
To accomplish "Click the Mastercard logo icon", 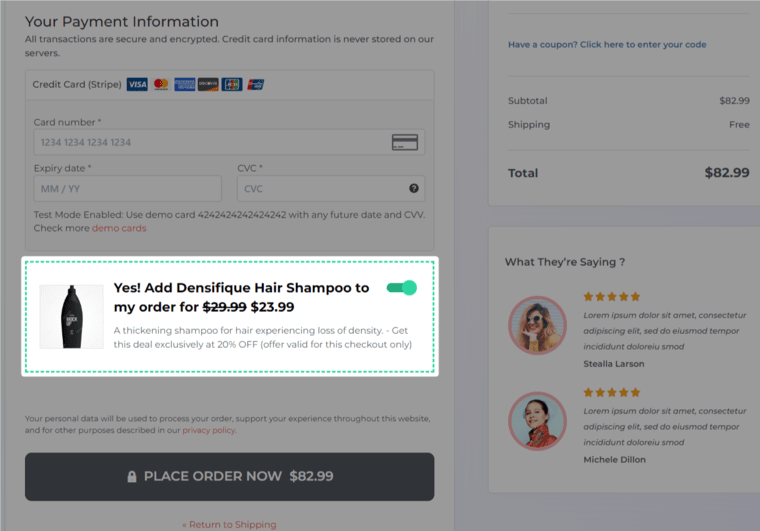I will point(161,84).
